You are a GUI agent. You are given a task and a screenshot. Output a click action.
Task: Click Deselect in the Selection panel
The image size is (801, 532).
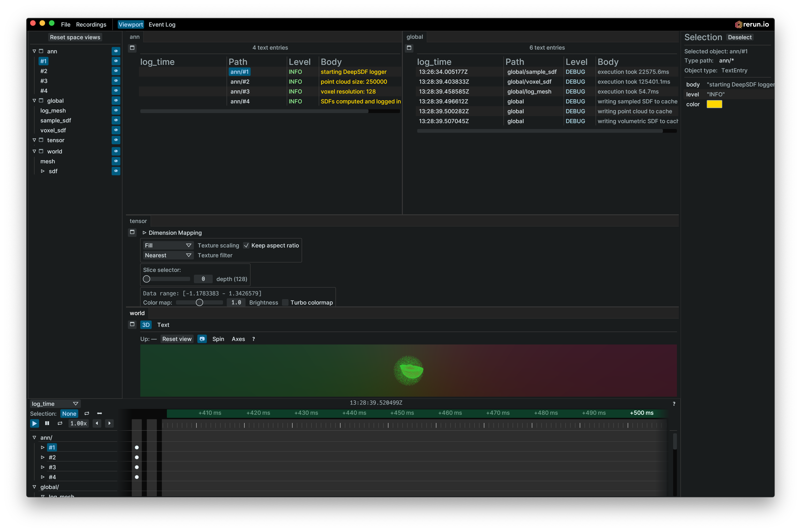coord(740,37)
